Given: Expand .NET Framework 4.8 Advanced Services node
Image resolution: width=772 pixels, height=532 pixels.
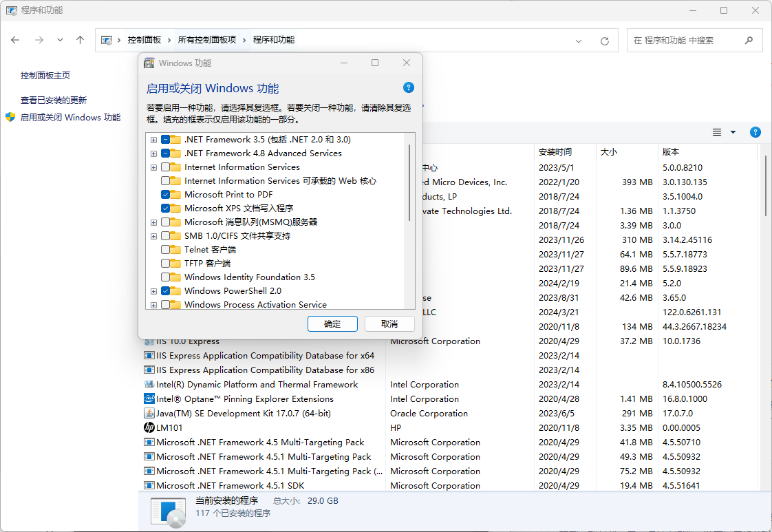Looking at the screenshot, I should (153, 153).
